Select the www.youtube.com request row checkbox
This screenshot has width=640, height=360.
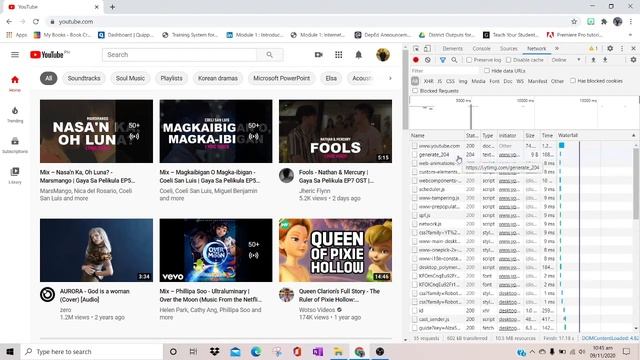(415, 145)
